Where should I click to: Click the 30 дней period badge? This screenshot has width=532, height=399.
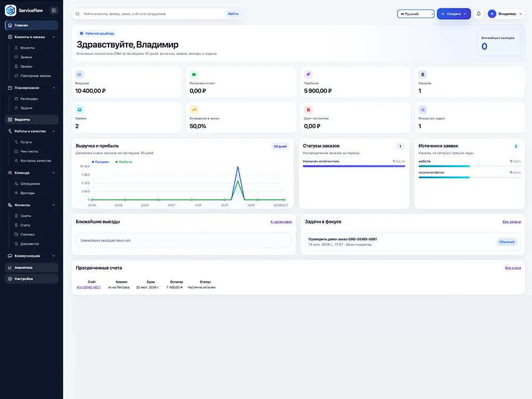click(x=280, y=146)
